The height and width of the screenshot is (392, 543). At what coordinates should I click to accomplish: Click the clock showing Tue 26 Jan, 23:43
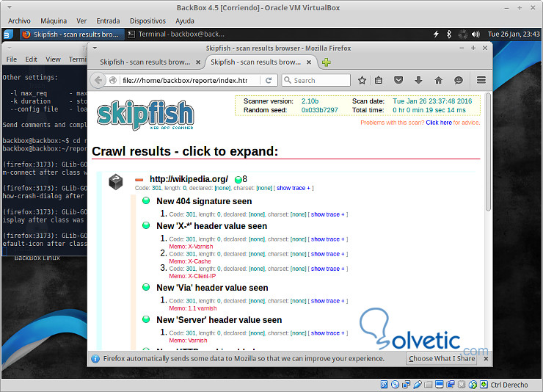tap(514, 34)
